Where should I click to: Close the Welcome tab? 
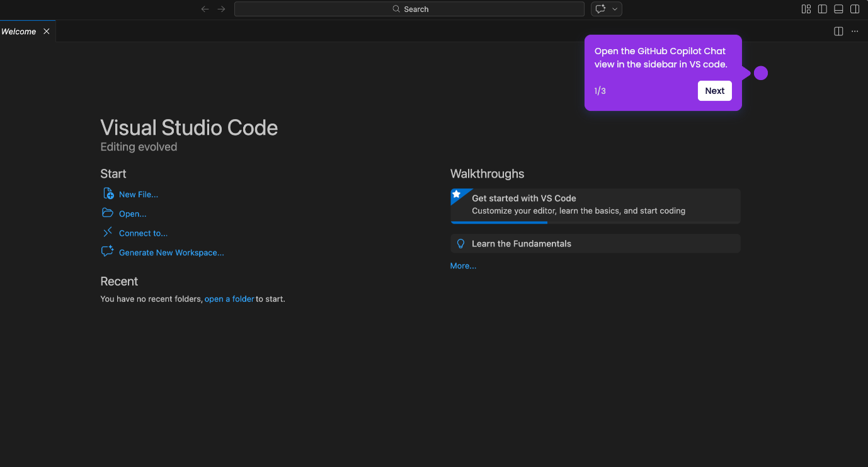pyautogui.click(x=46, y=32)
